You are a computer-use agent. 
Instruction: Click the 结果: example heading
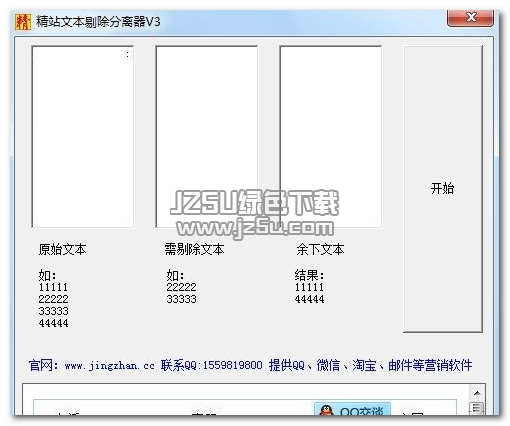[309, 275]
